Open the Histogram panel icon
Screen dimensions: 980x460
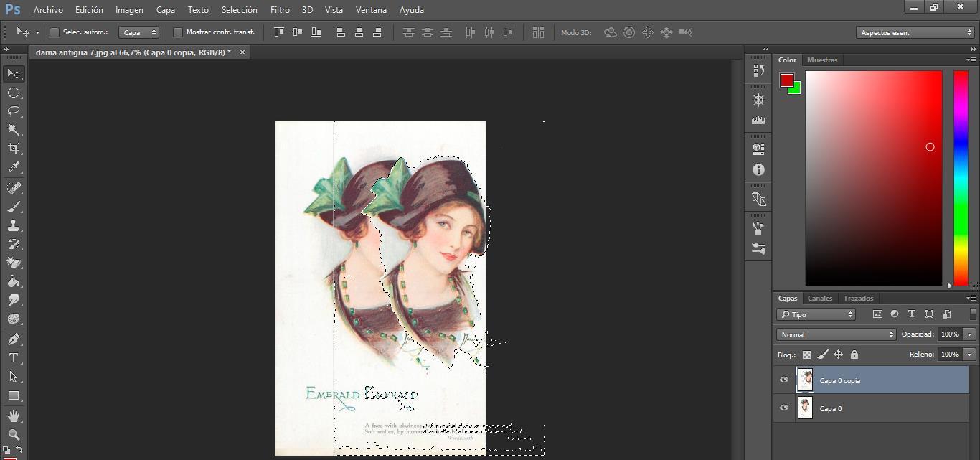(x=758, y=121)
